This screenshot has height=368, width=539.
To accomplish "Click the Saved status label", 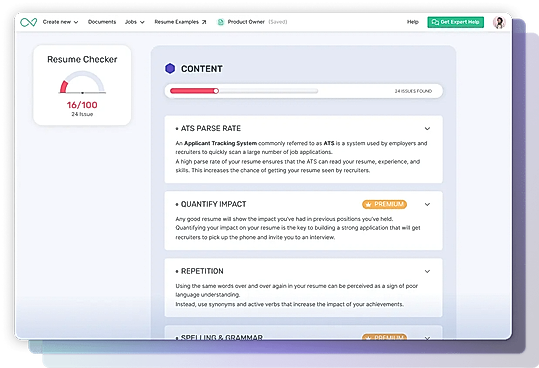I will pos(278,22).
